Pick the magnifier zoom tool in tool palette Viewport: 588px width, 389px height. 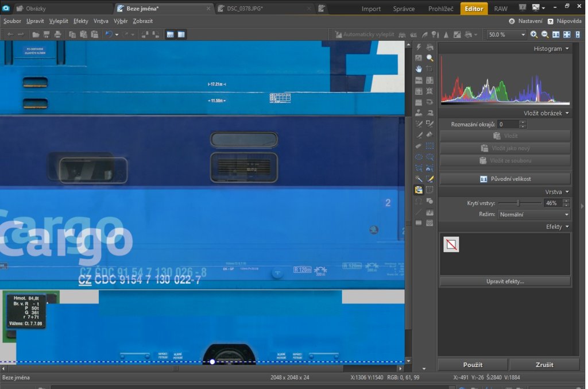tap(430, 58)
